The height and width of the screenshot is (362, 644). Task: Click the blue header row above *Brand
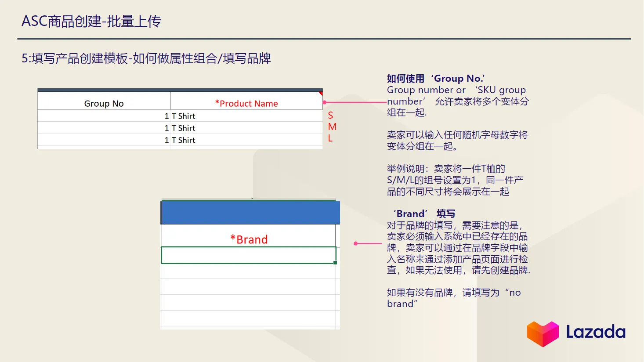pos(250,212)
